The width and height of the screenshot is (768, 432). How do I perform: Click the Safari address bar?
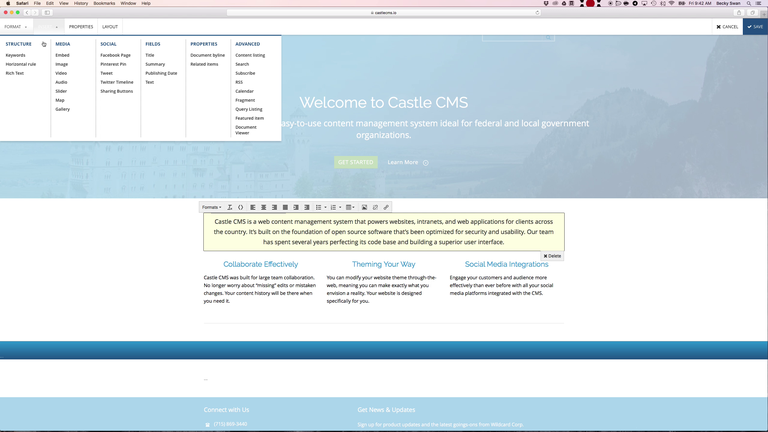[384, 13]
